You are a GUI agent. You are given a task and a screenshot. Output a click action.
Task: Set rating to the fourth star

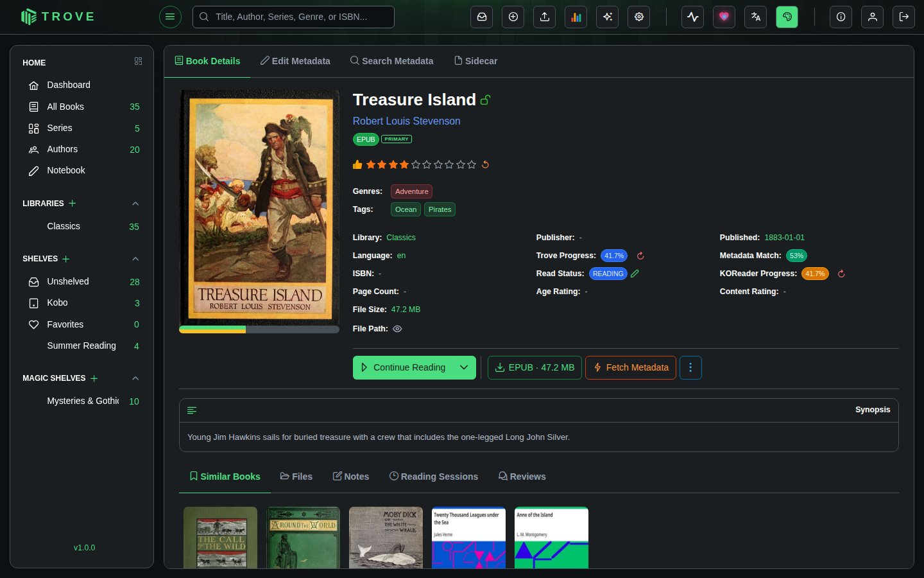pyautogui.click(x=404, y=164)
